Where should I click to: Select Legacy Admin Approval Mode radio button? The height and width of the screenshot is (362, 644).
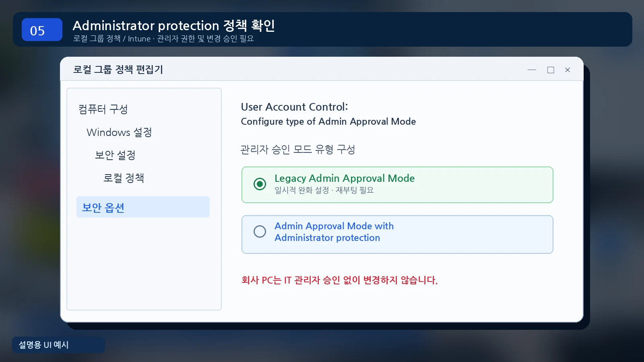coord(260,184)
